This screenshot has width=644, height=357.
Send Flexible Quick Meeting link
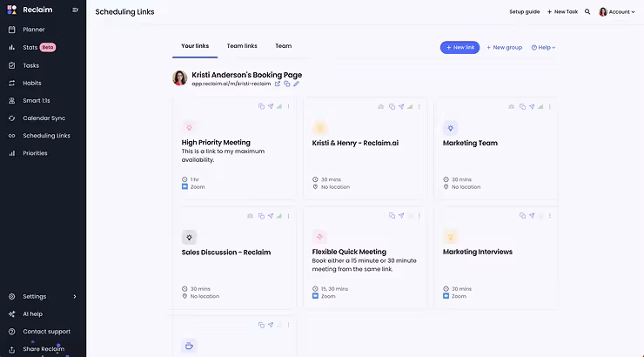[401, 215]
